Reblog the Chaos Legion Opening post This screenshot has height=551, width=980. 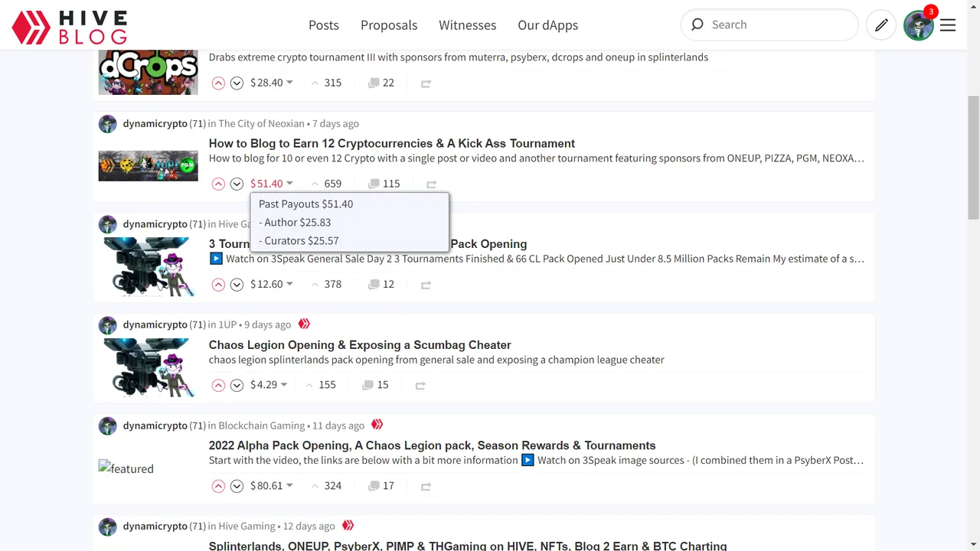point(420,386)
